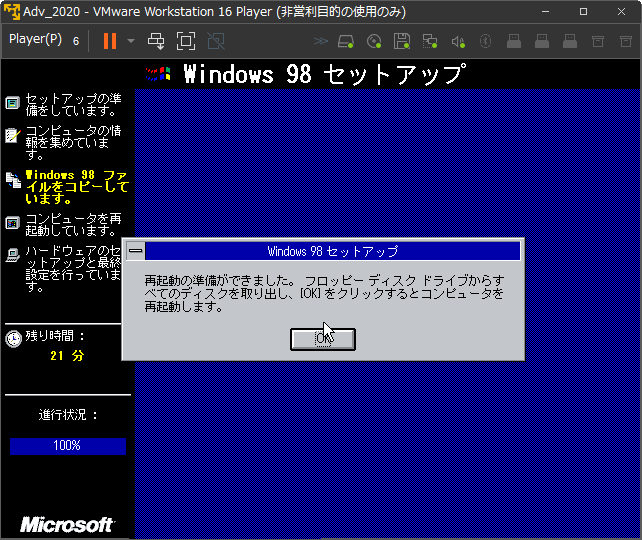Screen dimensions: 642x540
Task: Click the notepad icon for collecting information
Action: [13, 135]
